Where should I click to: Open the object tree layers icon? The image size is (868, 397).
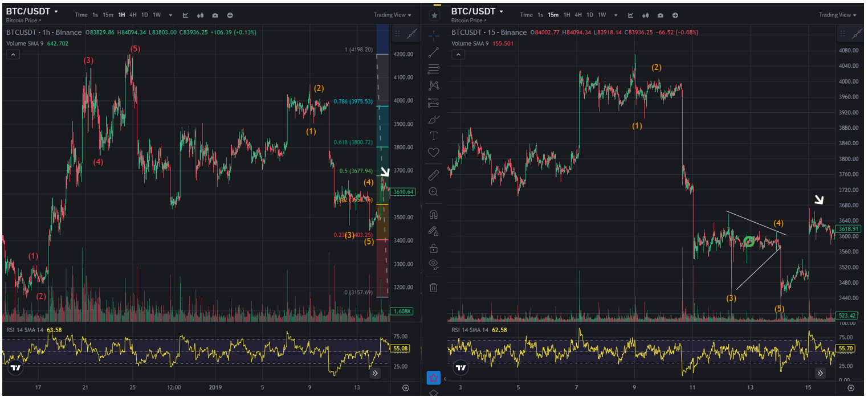pos(434,392)
